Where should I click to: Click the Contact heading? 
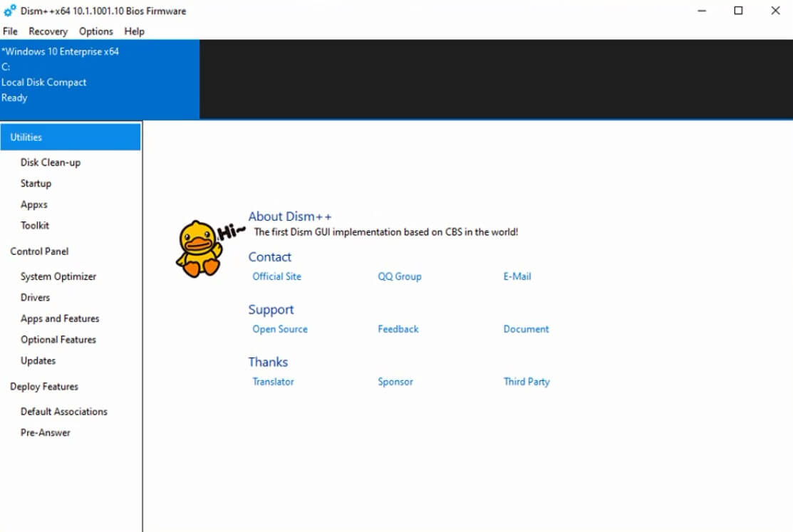[269, 257]
